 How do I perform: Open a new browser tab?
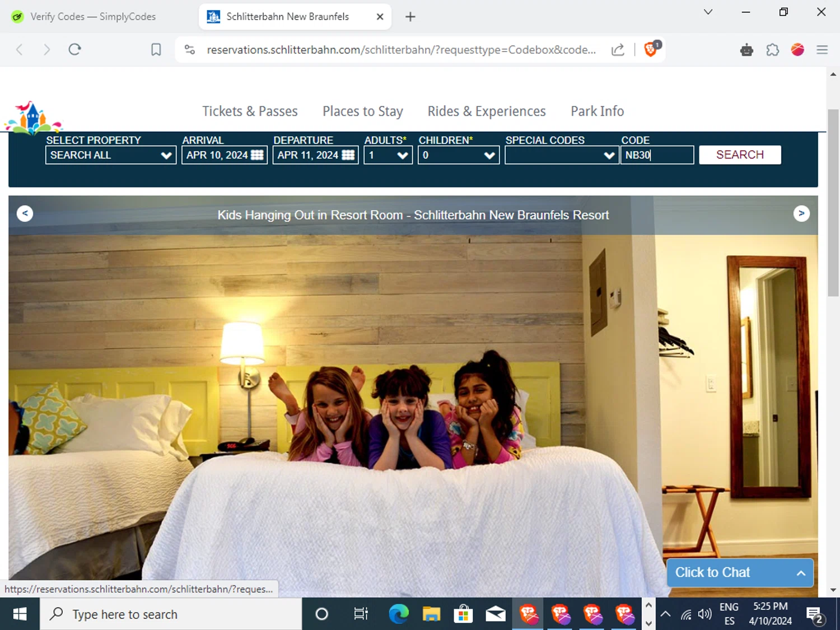pos(410,17)
